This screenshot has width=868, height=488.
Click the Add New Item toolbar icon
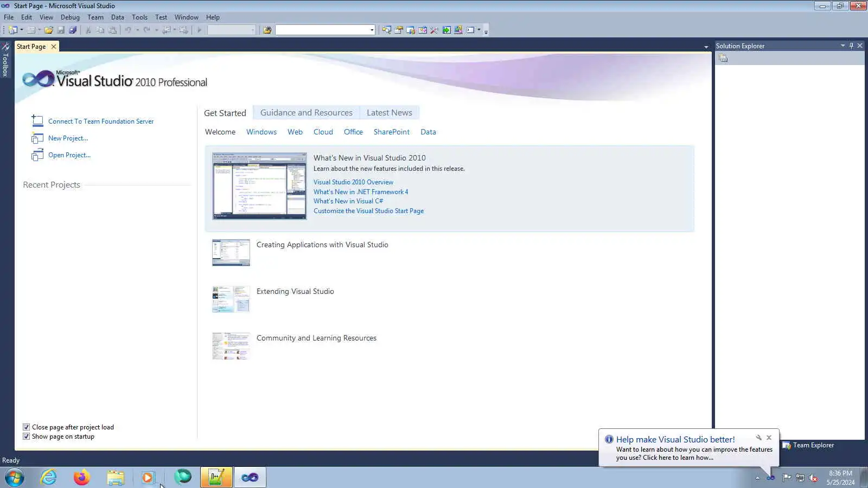tap(31, 30)
